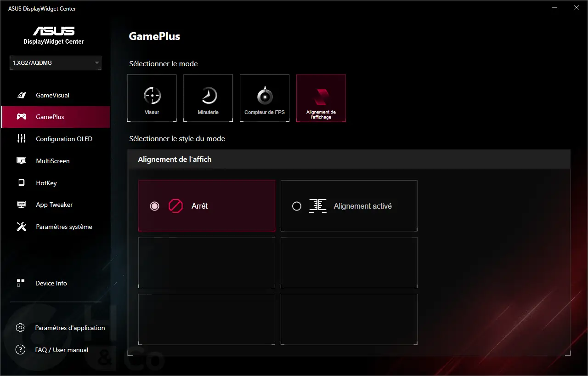Click the Alignement activé lines icon
Viewport: 588px width, 376px height.
coord(317,206)
